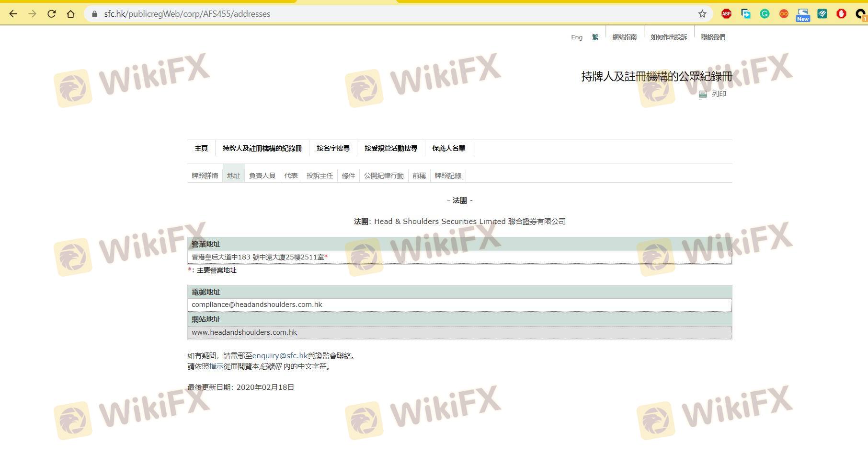The height and width of the screenshot is (457, 868).
Task: Open 保薦人名單 navigation item
Action: pyautogui.click(x=448, y=148)
